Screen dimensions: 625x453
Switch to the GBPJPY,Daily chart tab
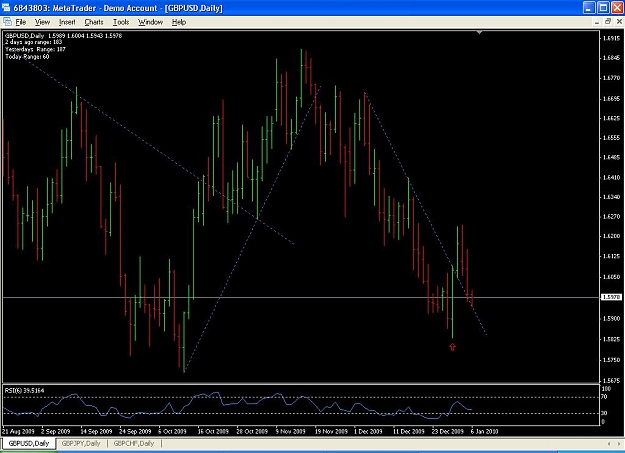(x=81, y=443)
